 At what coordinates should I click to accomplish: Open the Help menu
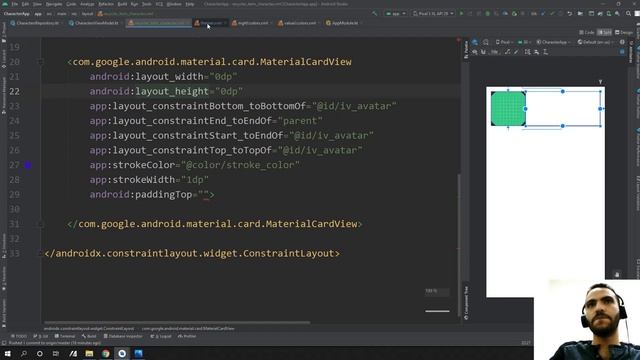190,4
